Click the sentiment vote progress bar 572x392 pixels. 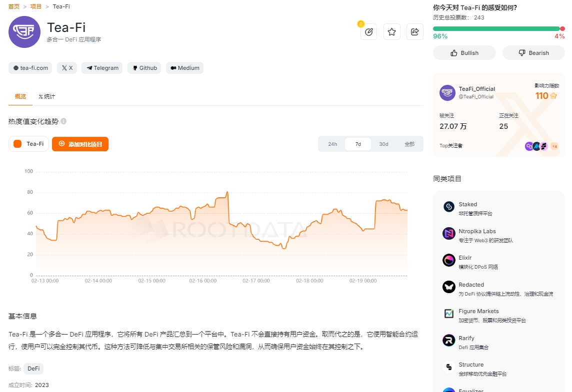point(498,29)
